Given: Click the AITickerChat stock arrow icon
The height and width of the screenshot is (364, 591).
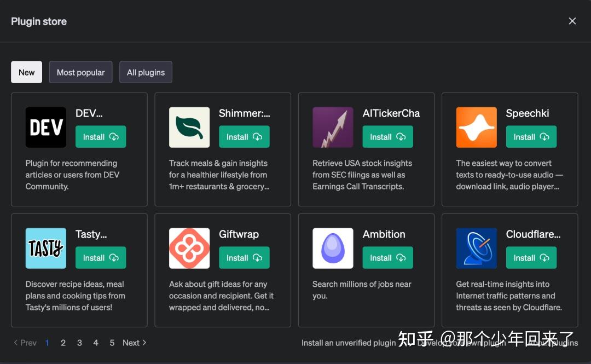Looking at the screenshot, I should click(x=333, y=127).
